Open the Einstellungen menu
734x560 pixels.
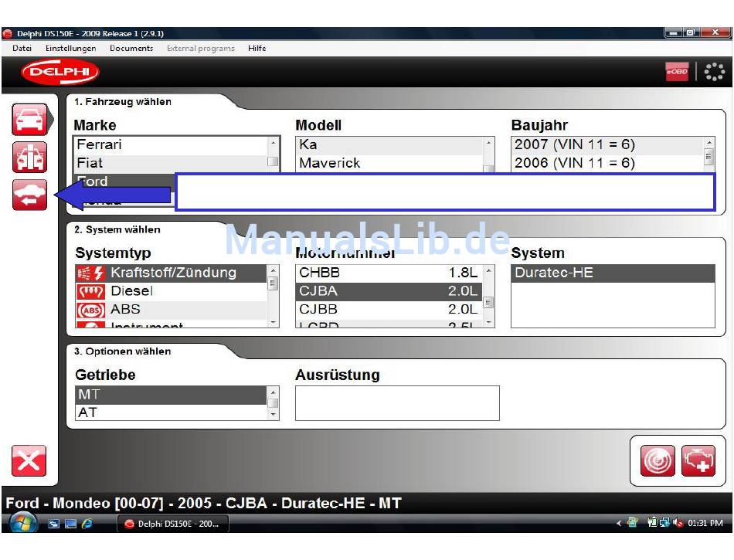[70, 48]
